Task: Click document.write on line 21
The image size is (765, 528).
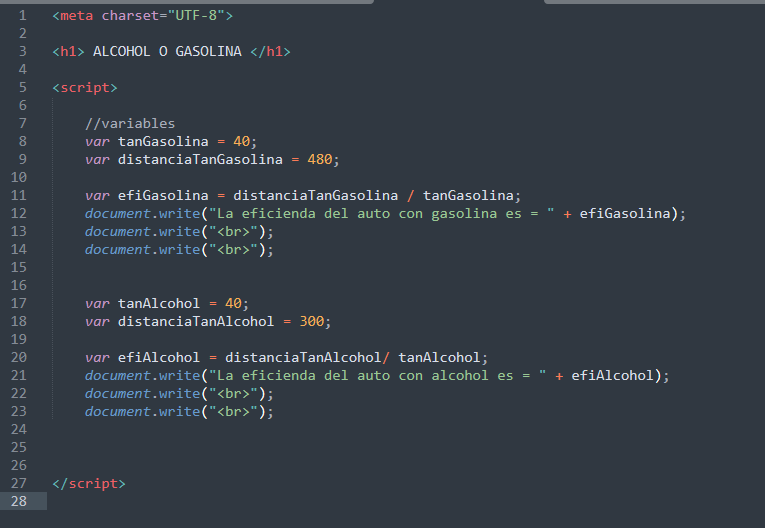Action: [142, 376]
